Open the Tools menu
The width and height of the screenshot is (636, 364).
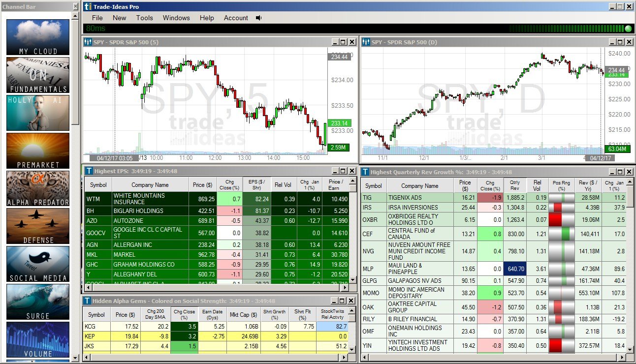coord(144,18)
